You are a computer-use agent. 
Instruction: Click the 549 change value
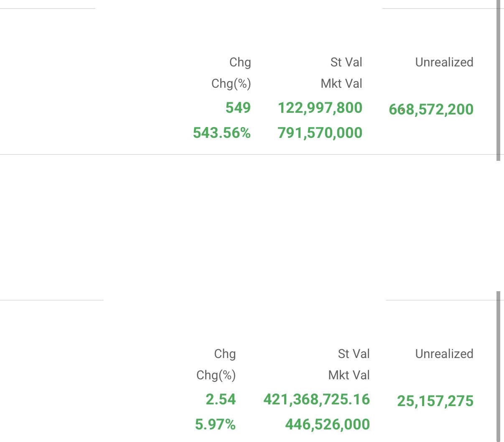tap(238, 108)
